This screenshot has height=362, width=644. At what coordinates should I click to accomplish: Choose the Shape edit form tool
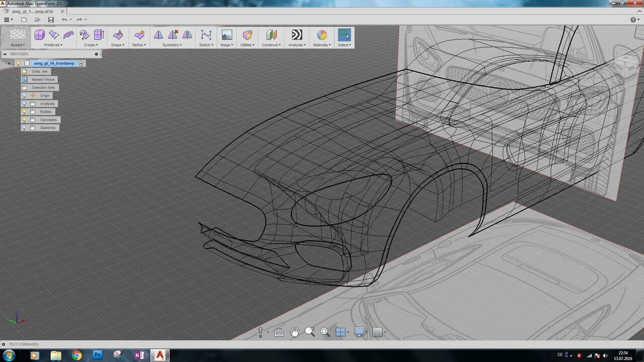coord(118,35)
